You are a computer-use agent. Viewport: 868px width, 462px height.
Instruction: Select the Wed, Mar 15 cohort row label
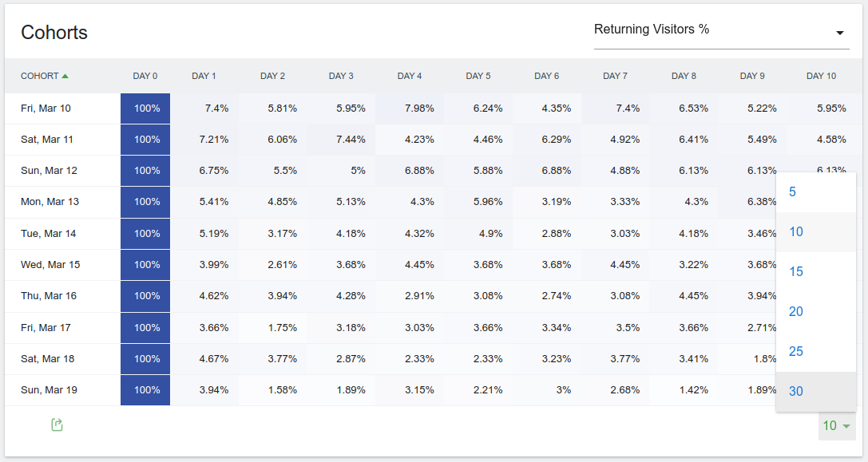pyautogui.click(x=50, y=265)
